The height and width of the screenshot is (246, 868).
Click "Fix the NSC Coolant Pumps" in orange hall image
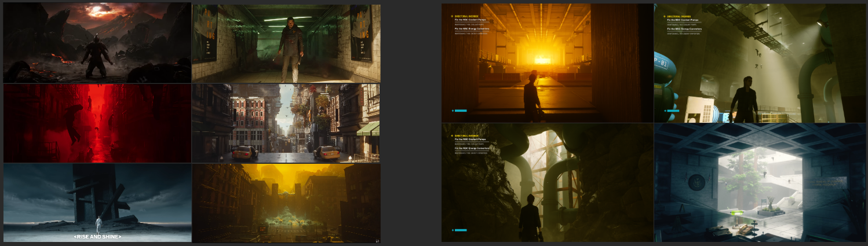click(472, 21)
